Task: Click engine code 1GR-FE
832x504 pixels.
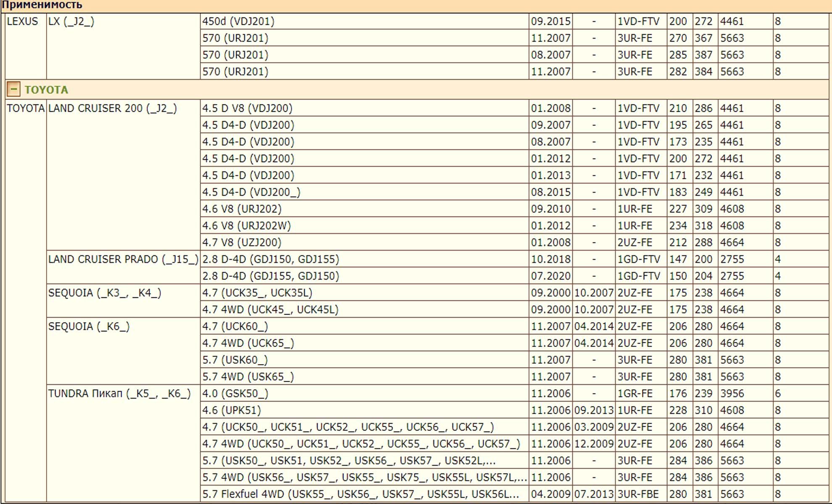Action: point(635,394)
